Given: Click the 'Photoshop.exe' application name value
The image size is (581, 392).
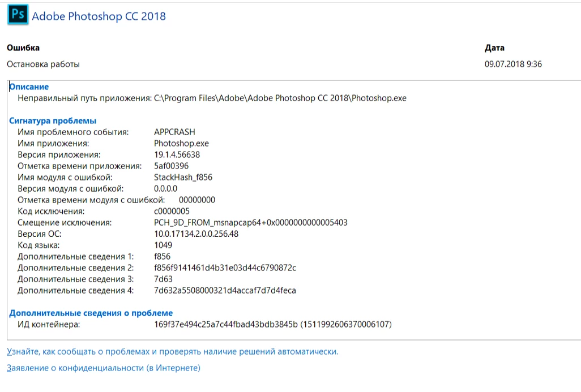Looking at the screenshot, I should [x=181, y=143].
